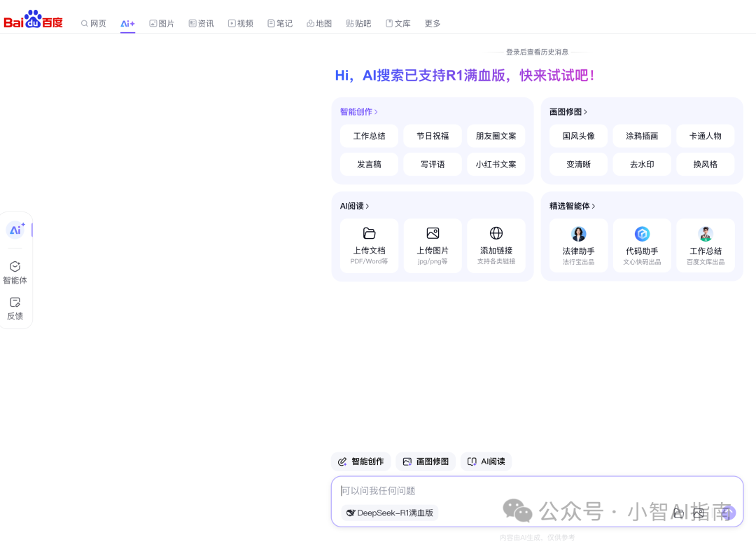Image resolution: width=756 pixels, height=542 pixels.
Task: Expand the AI阅读 section header
Action: [354, 206]
